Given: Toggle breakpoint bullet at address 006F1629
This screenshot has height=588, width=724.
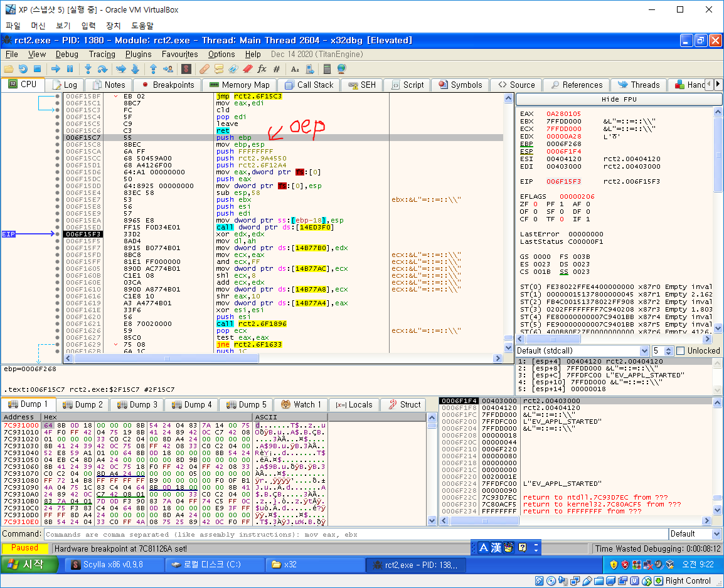Looking at the screenshot, I should click(x=57, y=345).
